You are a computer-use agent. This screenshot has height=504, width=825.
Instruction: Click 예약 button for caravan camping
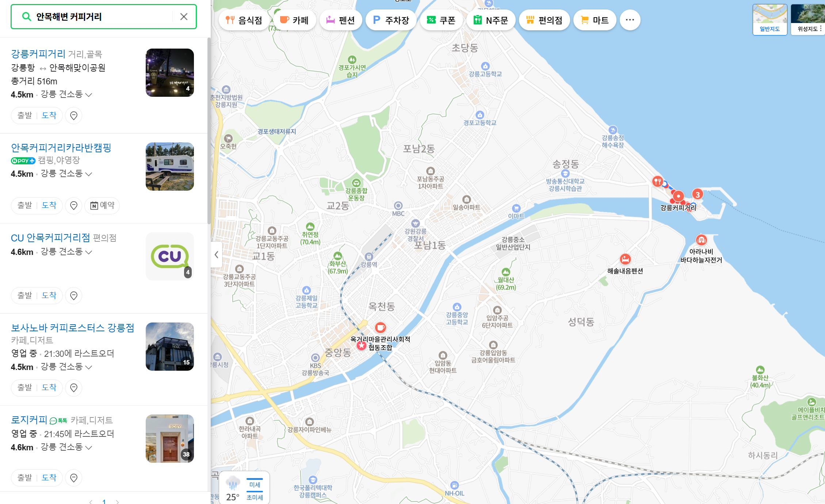102,206
